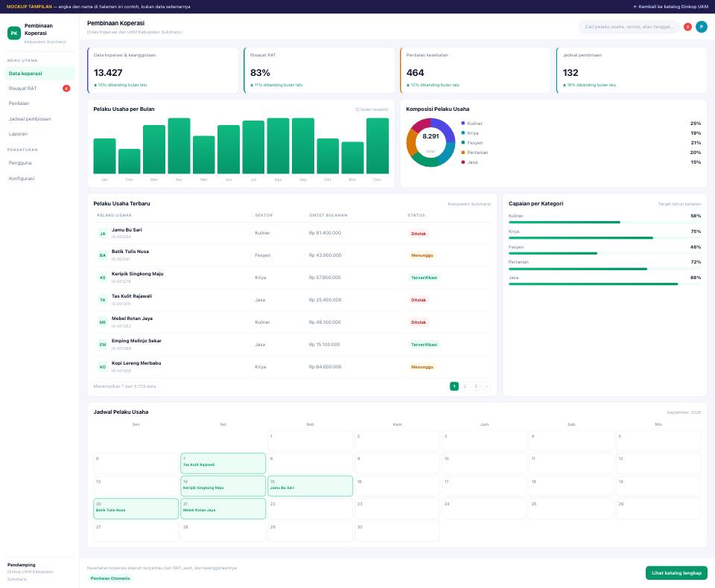Screen dimensions: 715x588
Task: Click the OMZET BULANAN column header
Action: (328, 215)
